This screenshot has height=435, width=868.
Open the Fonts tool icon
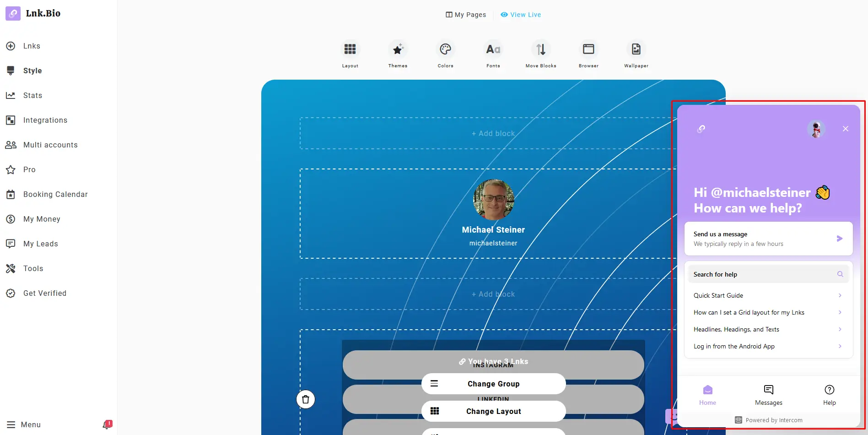point(493,49)
